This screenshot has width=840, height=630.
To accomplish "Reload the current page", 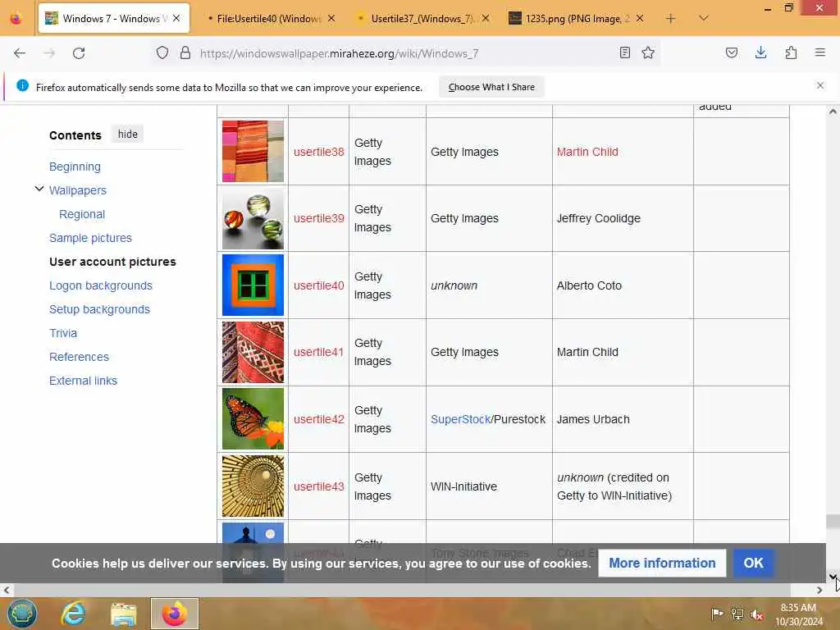I will (x=79, y=53).
